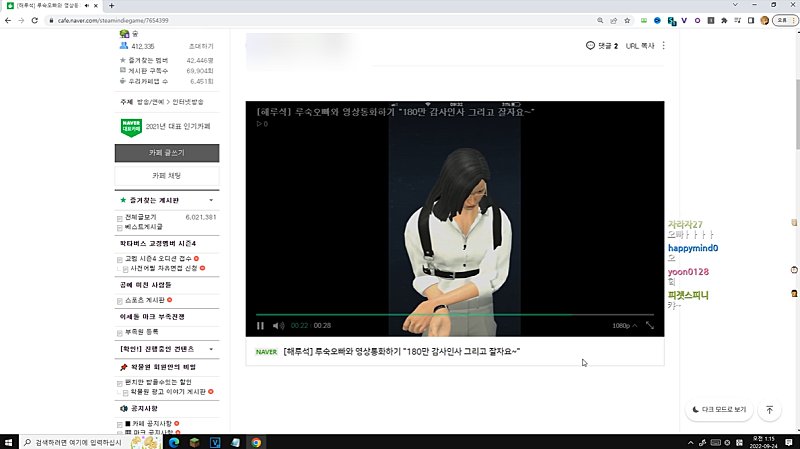Open a new tab with plus button

pyautogui.click(x=111, y=6)
